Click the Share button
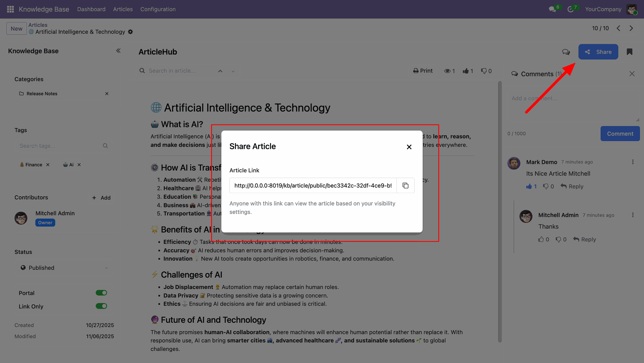Viewport: 644px width, 363px height. pos(598,52)
